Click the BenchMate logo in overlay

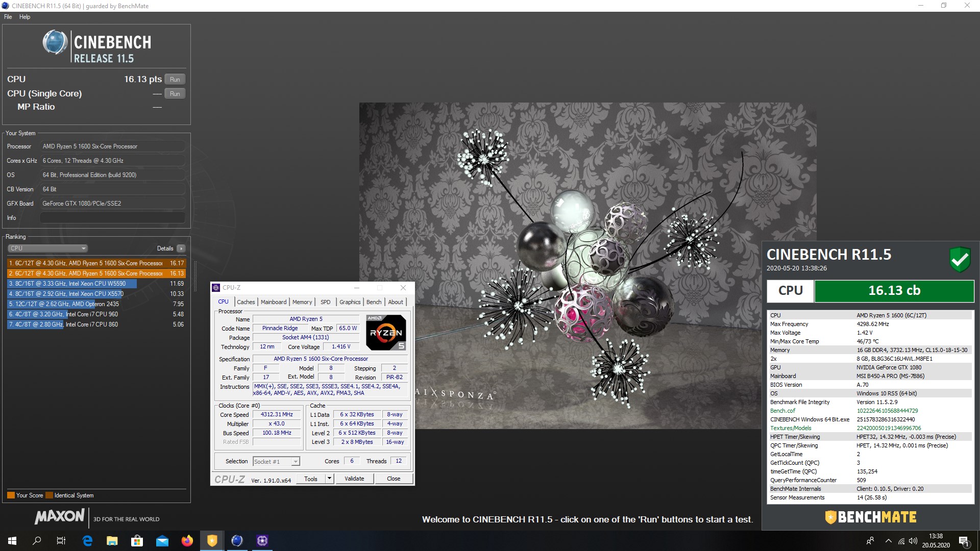[x=870, y=517]
